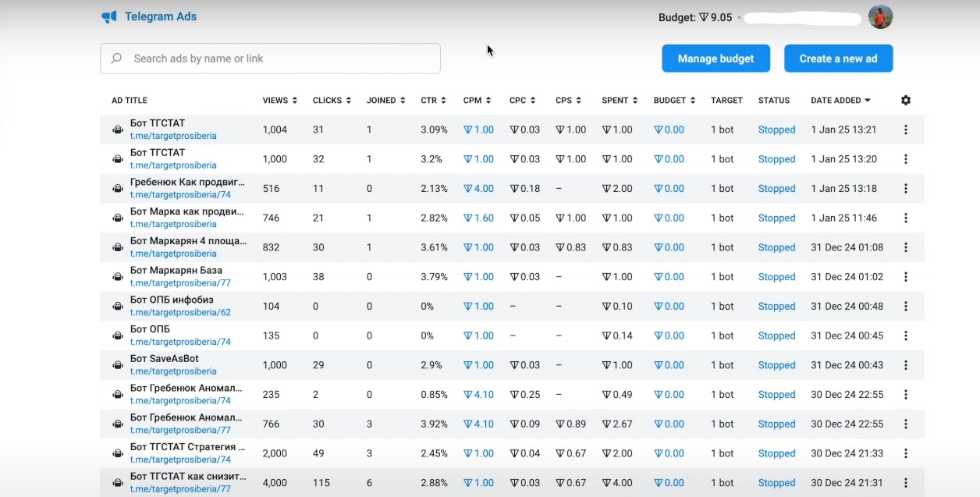Click the STATUS column header
The image size is (980, 497).
click(773, 101)
